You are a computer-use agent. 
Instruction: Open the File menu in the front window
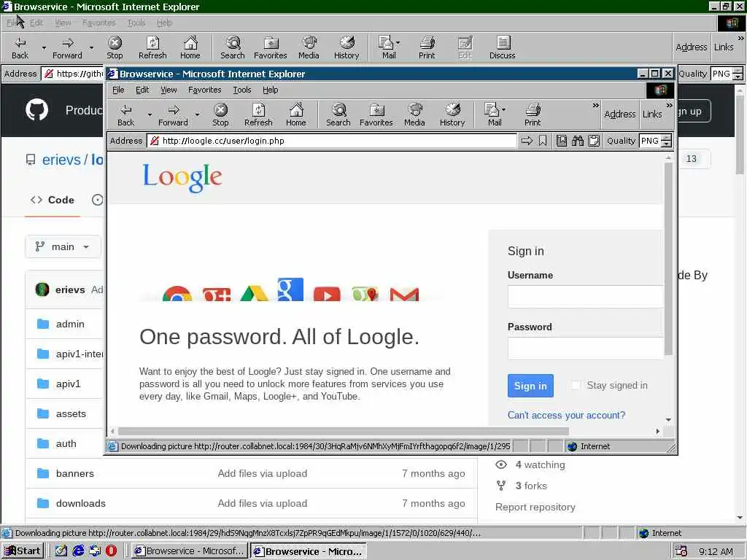click(118, 90)
